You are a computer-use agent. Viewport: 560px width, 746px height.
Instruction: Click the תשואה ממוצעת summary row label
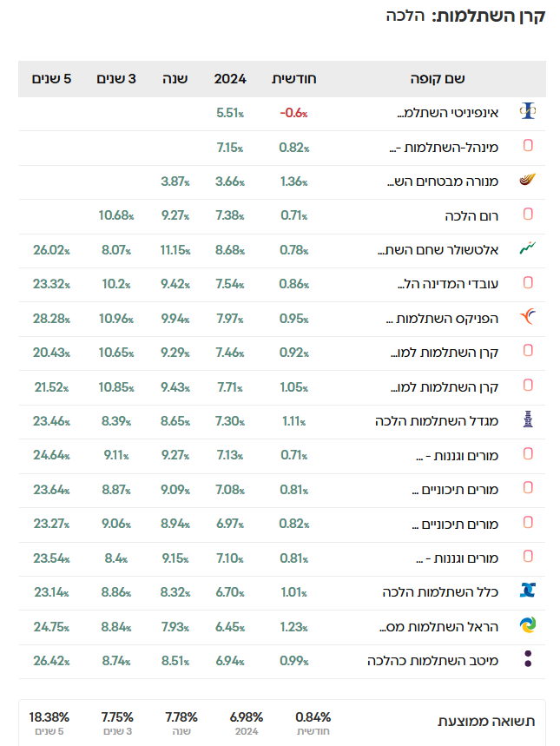[484, 722]
